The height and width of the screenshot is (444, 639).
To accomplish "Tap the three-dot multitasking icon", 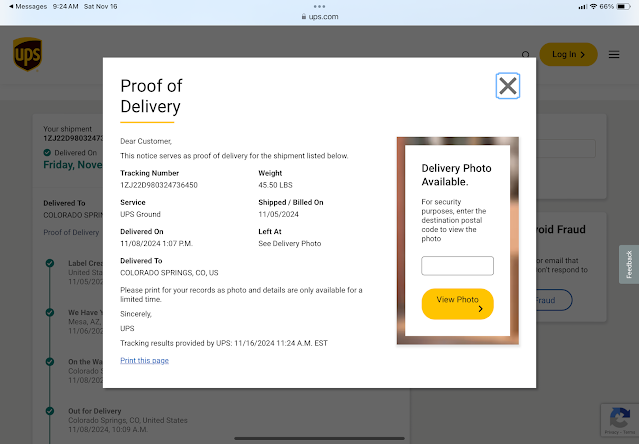I will (320, 7).
